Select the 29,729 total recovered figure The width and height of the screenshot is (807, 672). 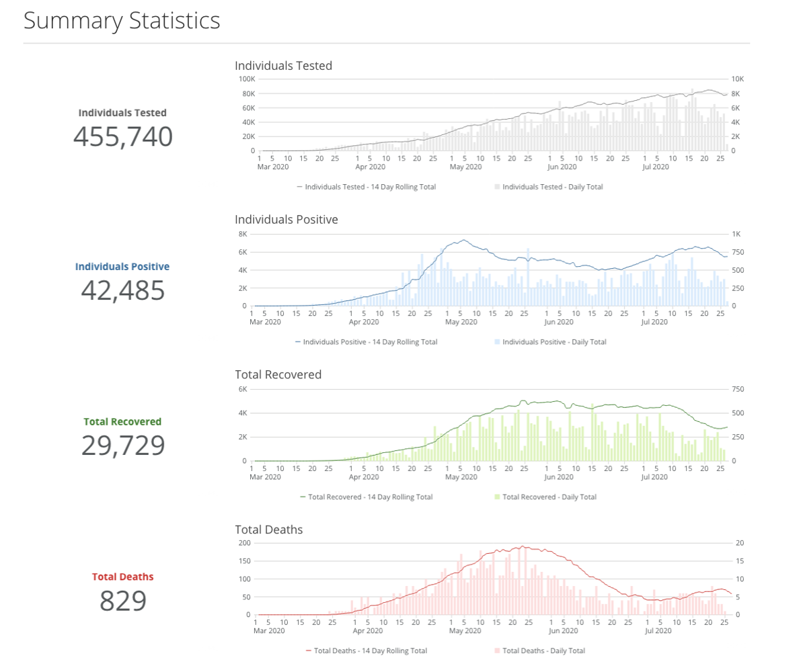click(122, 446)
